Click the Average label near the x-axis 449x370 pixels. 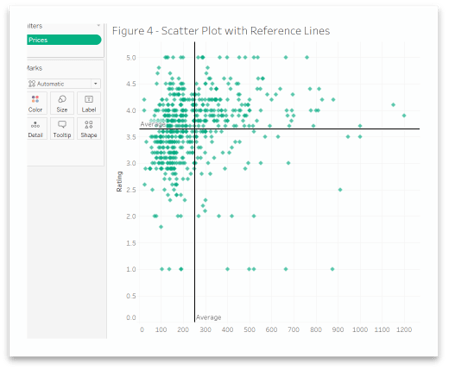coord(209,317)
